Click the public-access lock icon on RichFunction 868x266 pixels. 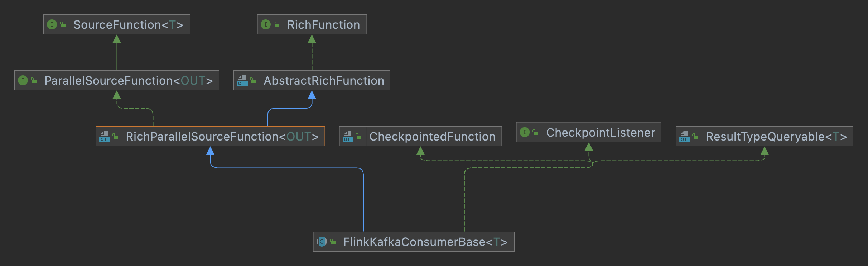coord(277,24)
